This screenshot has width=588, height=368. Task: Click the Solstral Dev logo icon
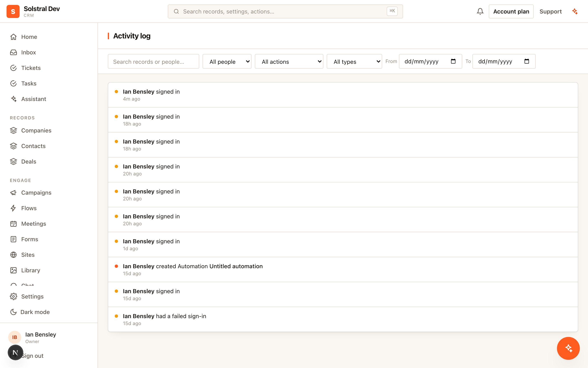point(13,11)
